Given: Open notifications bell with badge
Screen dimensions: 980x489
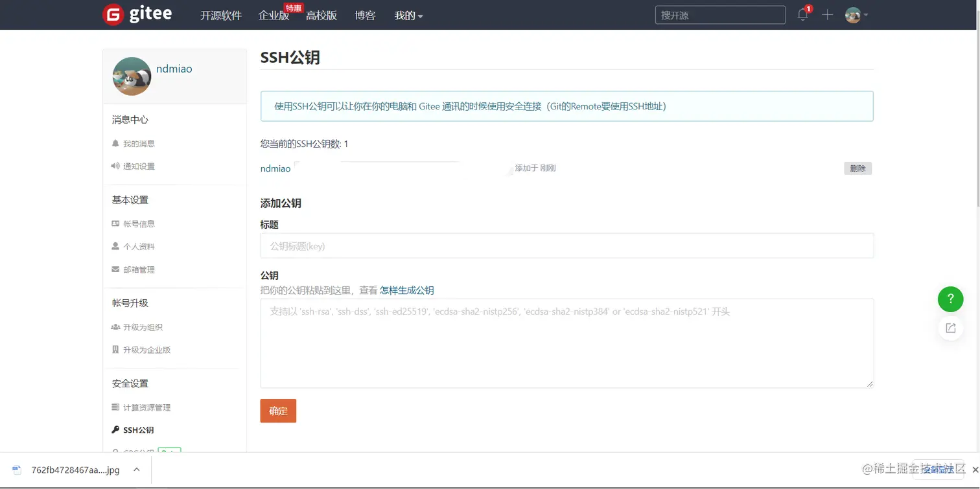Looking at the screenshot, I should click(x=804, y=14).
